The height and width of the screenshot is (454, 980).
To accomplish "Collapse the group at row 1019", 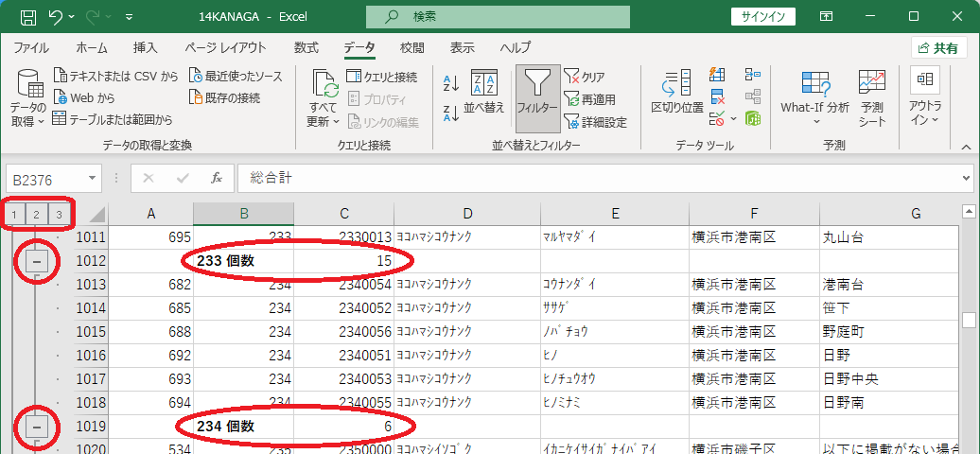I will [36, 427].
